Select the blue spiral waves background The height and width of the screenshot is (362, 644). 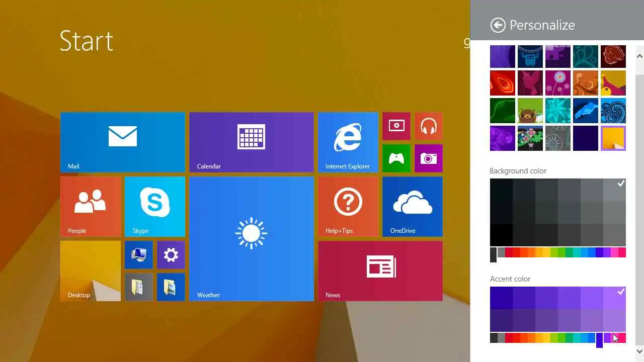[x=613, y=111]
